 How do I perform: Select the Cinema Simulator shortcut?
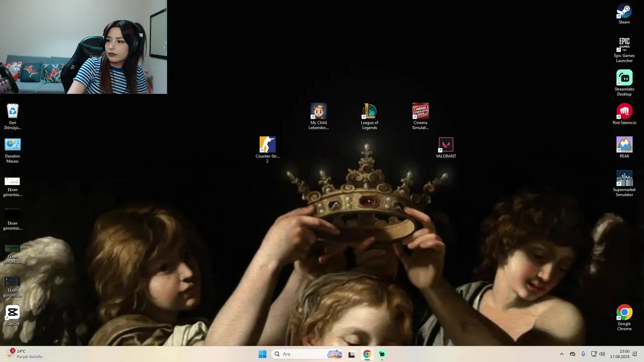click(420, 117)
